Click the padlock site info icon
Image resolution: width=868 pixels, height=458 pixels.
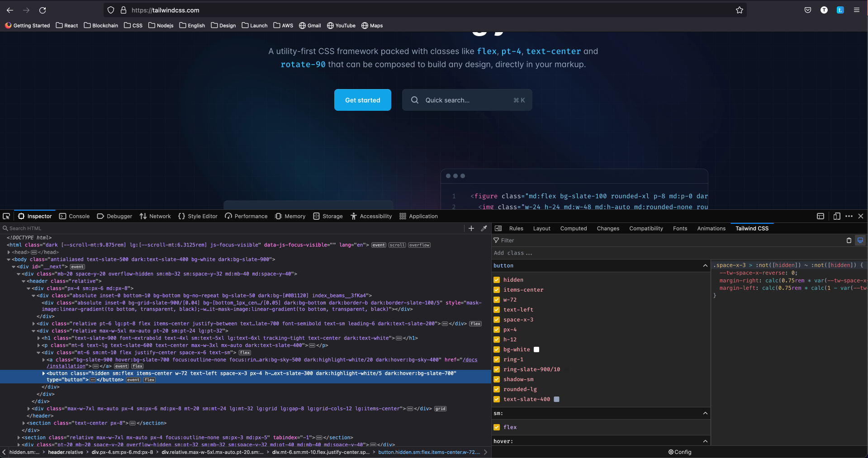pyautogui.click(x=123, y=10)
